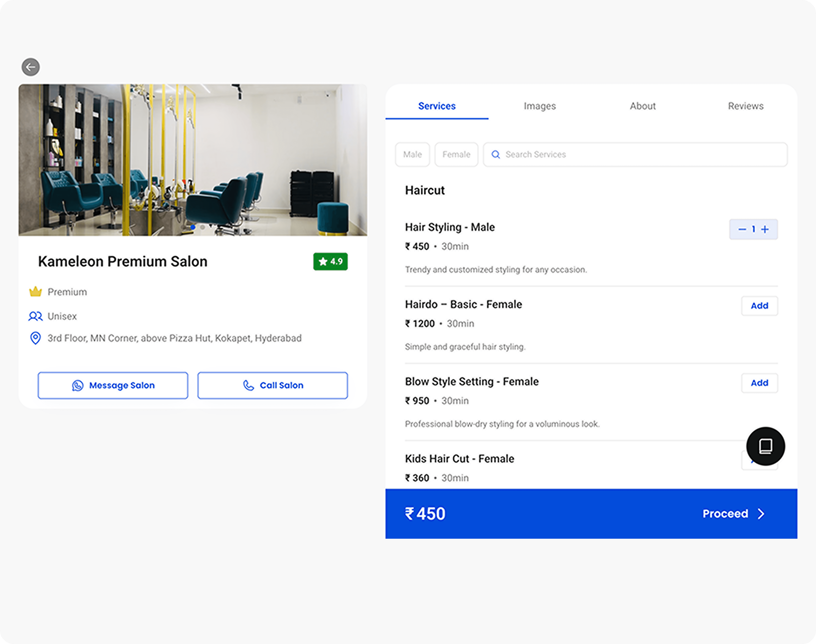The image size is (816, 644).
Task: Click the Unisex people icon
Action: coord(35,316)
